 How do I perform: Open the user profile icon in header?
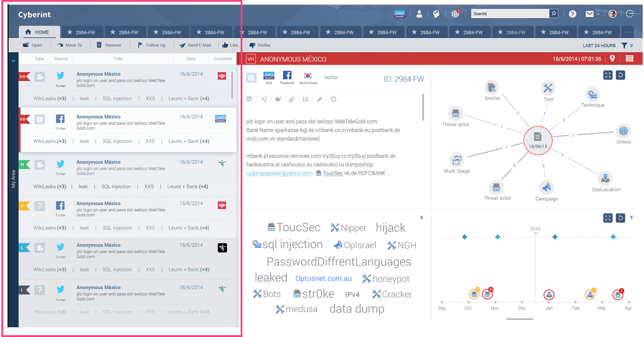pos(419,14)
